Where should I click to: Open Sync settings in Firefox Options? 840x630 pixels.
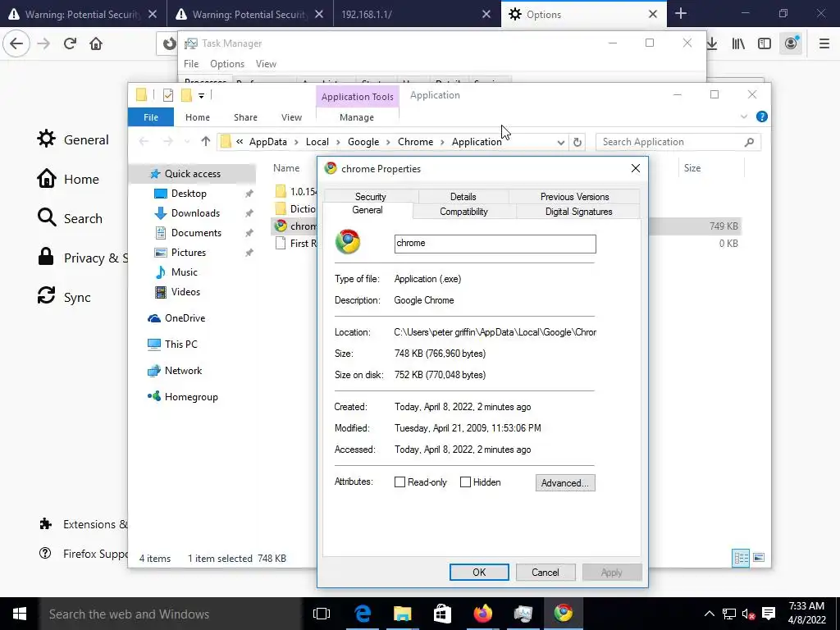pos(64,297)
